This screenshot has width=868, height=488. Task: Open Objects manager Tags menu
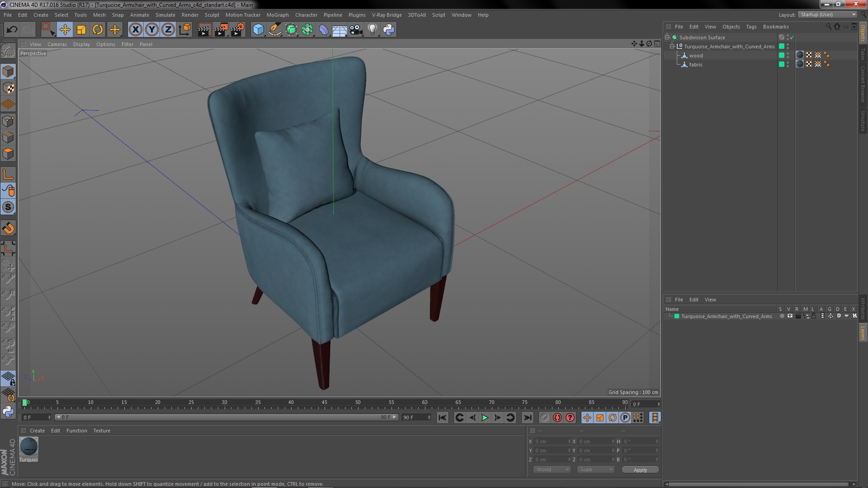point(751,27)
